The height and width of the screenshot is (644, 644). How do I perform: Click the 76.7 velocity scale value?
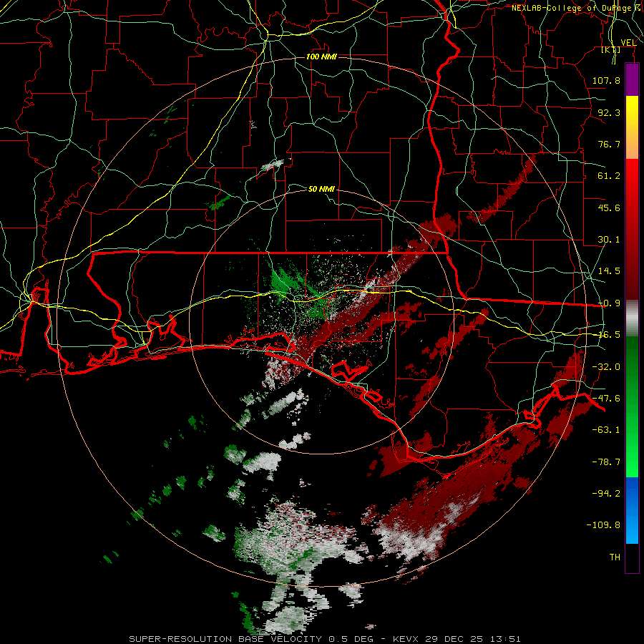609,144
